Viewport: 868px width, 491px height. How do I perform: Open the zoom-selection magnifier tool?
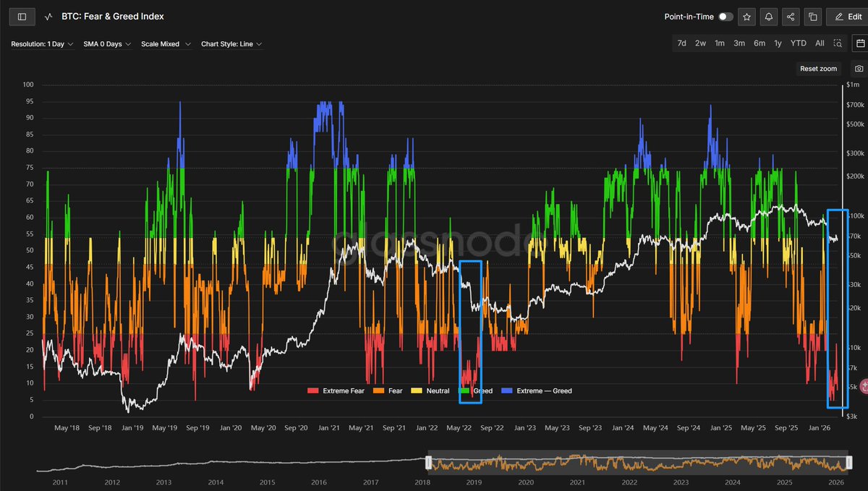point(838,43)
